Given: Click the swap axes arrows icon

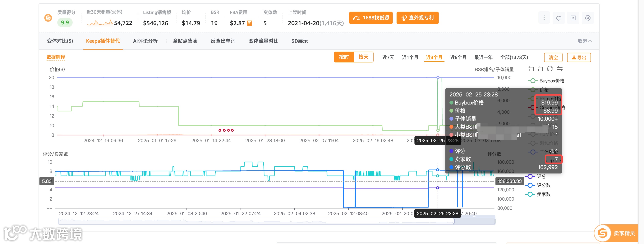Looking at the screenshot, I should pos(560,69).
